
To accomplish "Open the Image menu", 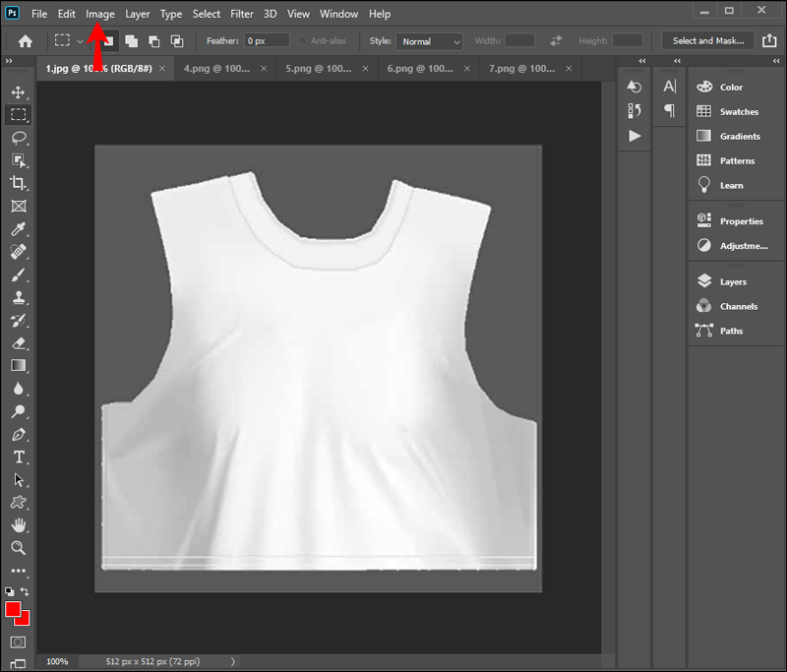I will (99, 14).
